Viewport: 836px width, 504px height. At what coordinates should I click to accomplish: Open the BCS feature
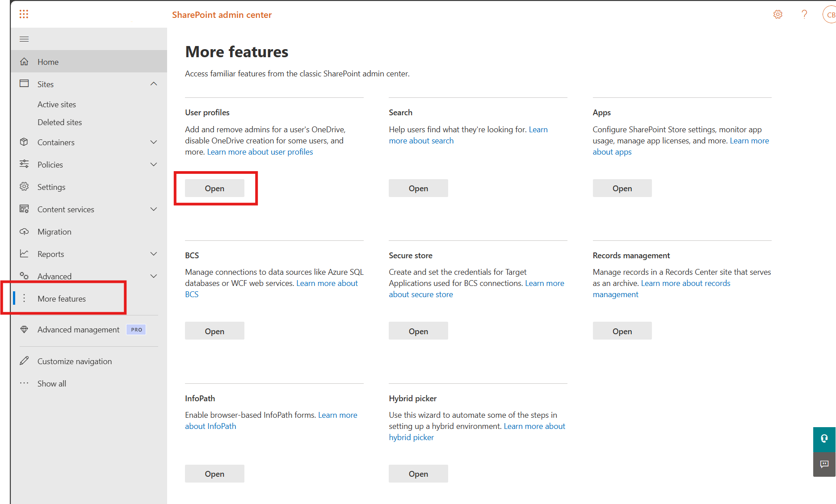pos(214,331)
